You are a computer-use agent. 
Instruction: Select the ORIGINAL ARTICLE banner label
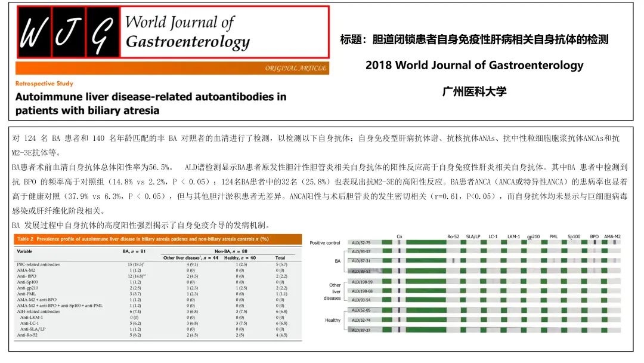coord(296,68)
